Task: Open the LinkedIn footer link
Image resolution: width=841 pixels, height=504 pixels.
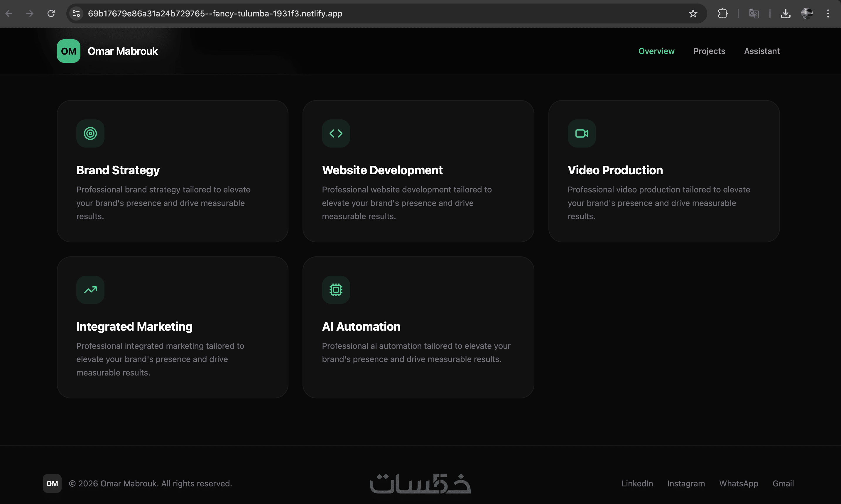Action: click(637, 483)
